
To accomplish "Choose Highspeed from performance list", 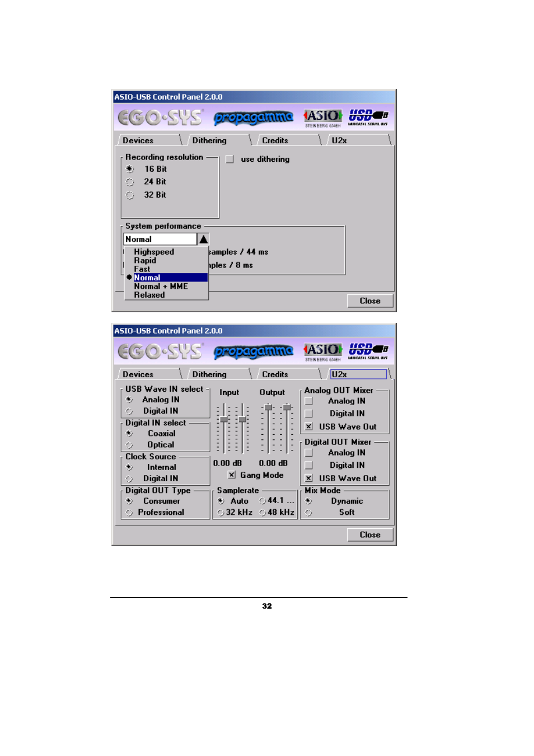I will (x=154, y=252).
